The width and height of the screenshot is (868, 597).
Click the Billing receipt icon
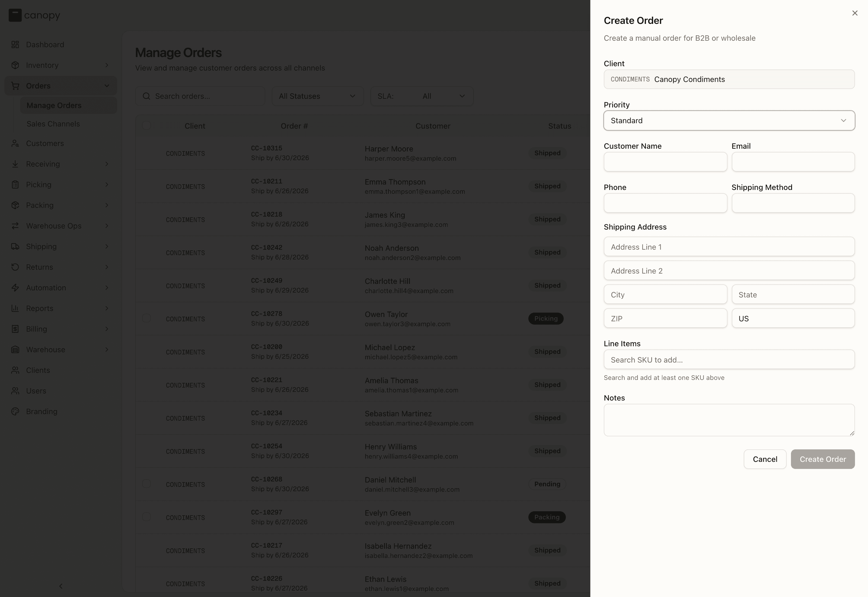tap(15, 329)
